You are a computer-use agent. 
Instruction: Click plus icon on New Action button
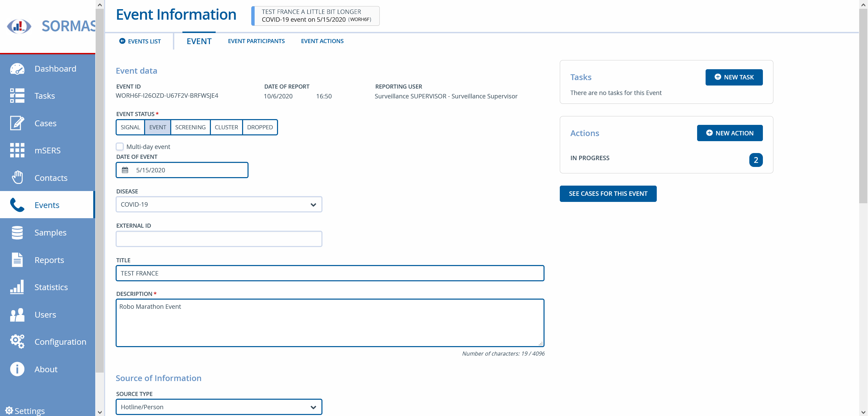coord(709,133)
